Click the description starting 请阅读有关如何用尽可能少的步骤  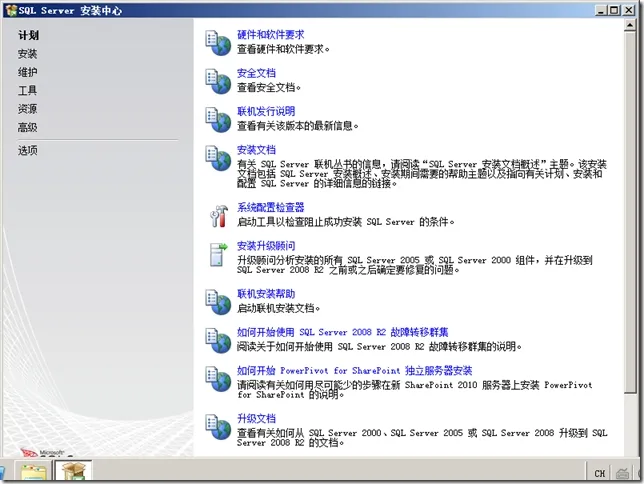click(x=415, y=390)
